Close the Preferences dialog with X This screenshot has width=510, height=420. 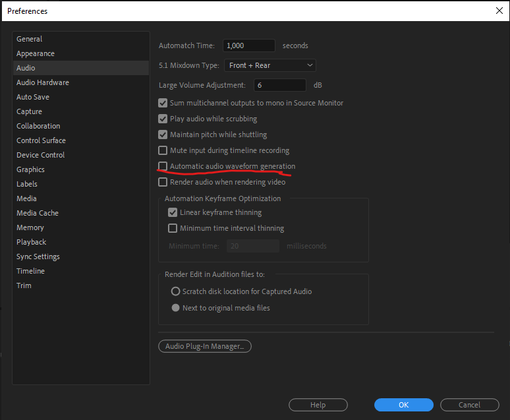499,11
